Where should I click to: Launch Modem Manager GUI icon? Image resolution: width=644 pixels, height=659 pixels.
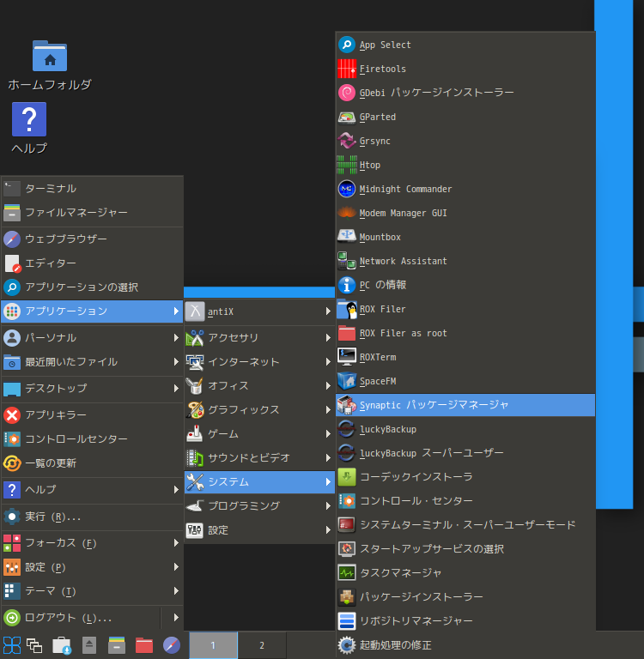(347, 213)
